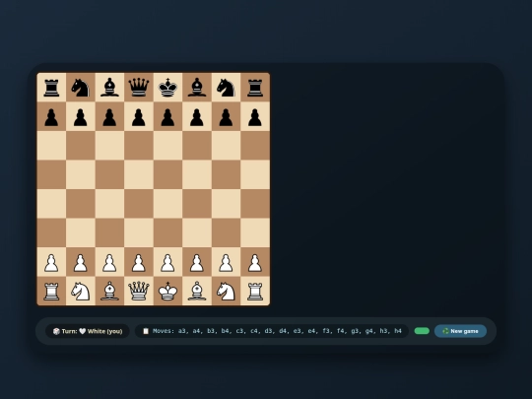Pick the white rook on a1
This screenshot has width=532, height=399.
(x=51, y=291)
